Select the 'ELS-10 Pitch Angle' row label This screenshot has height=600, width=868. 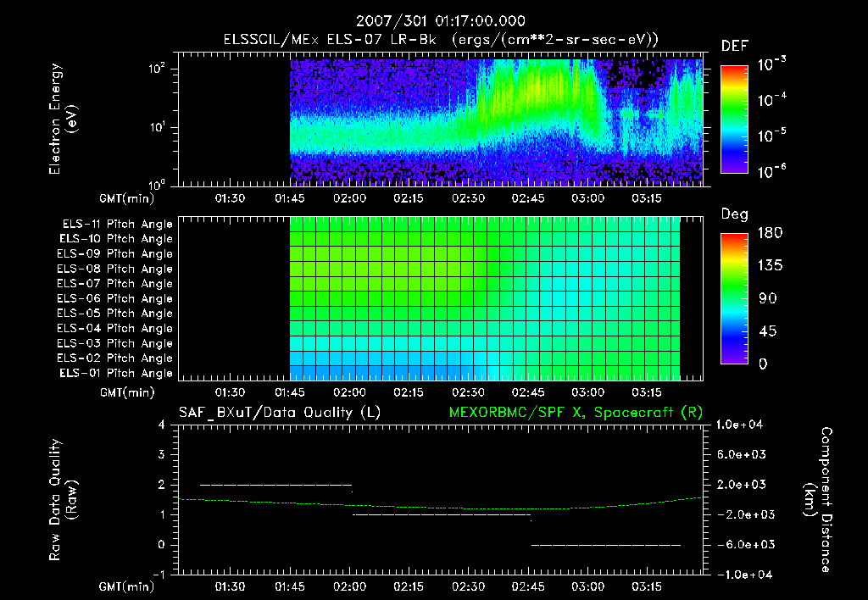tap(116, 239)
